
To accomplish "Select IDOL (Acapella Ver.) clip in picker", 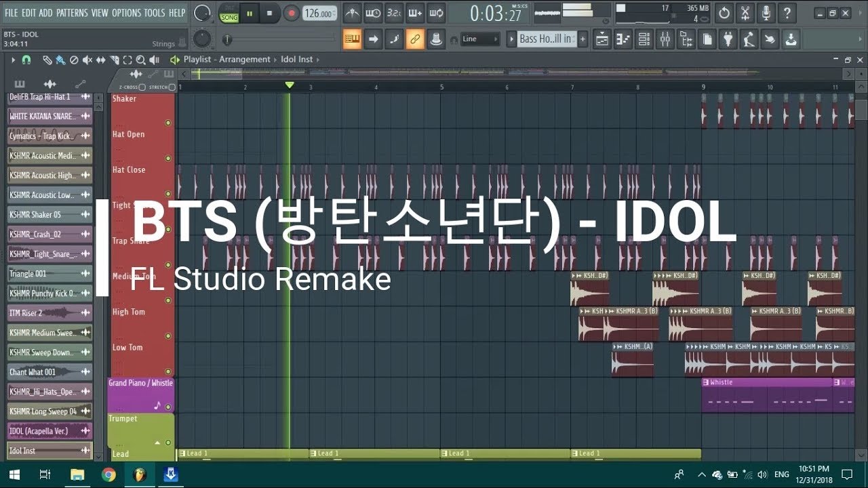I will (50, 431).
